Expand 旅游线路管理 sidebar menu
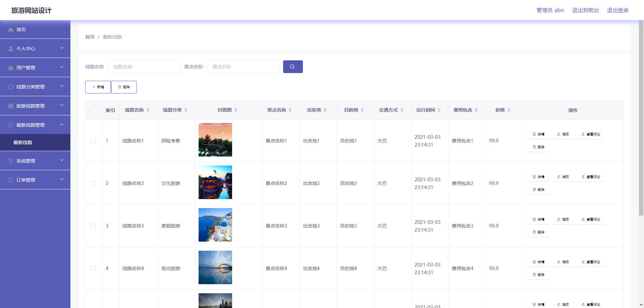The image size is (644, 308). point(35,106)
